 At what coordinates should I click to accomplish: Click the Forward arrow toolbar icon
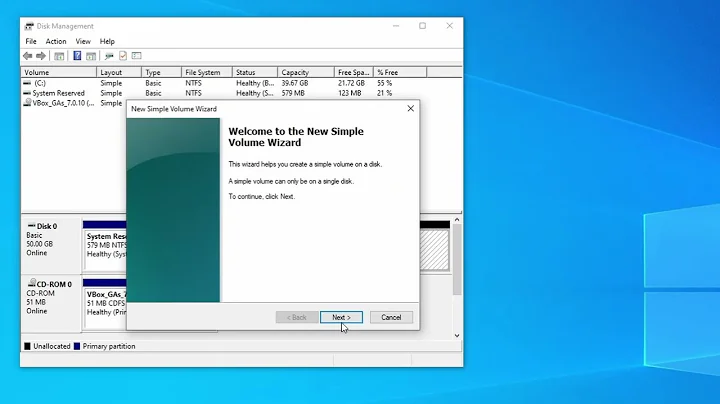coord(41,56)
